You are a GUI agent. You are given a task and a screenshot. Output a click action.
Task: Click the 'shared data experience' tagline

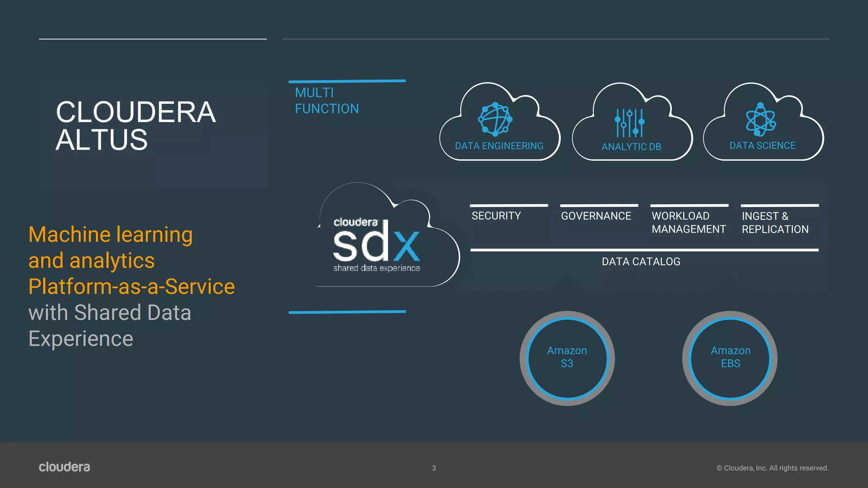point(377,268)
